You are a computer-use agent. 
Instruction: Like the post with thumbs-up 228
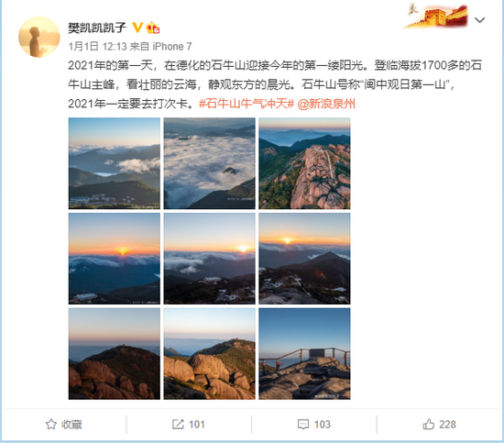coord(439,425)
